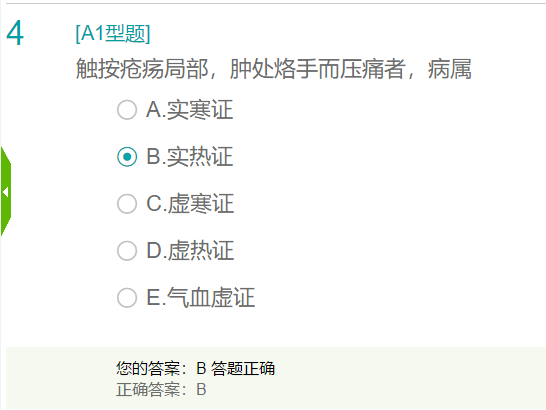Select radio button for option B
The width and height of the screenshot is (546, 410).
click(x=127, y=157)
